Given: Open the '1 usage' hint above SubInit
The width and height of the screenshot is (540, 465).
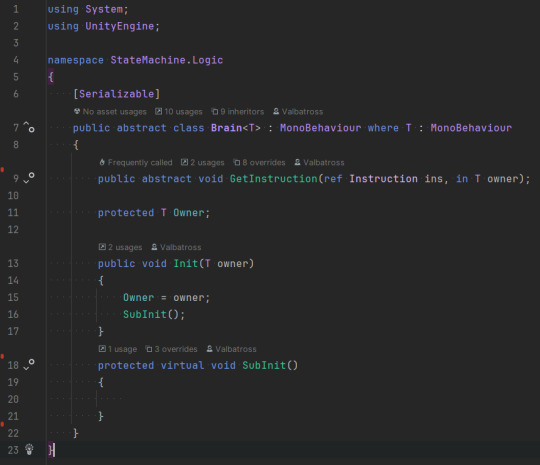Looking at the screenshot, I should (x=118, y=349).
